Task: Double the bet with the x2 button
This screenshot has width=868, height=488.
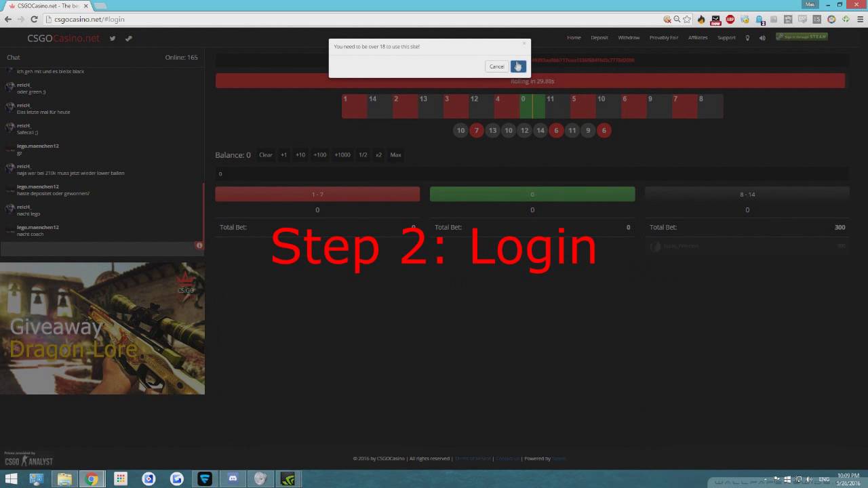Action: 378,155
